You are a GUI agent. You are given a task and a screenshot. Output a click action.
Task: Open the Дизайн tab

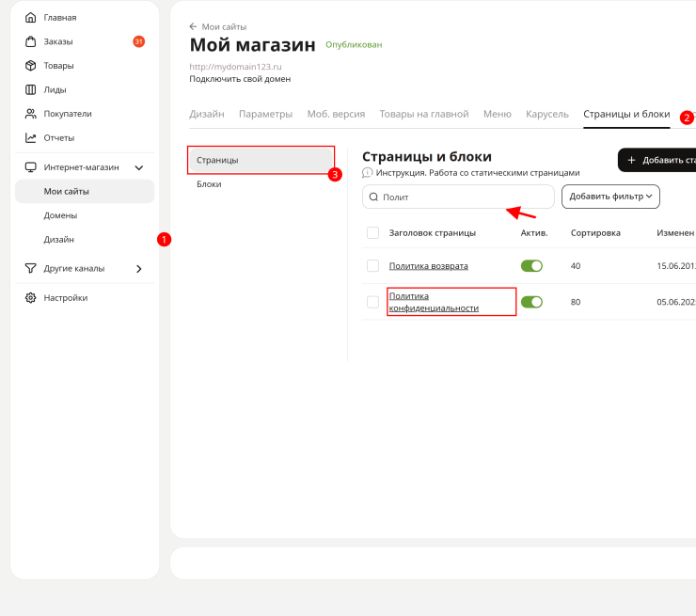tap(207, 114)
